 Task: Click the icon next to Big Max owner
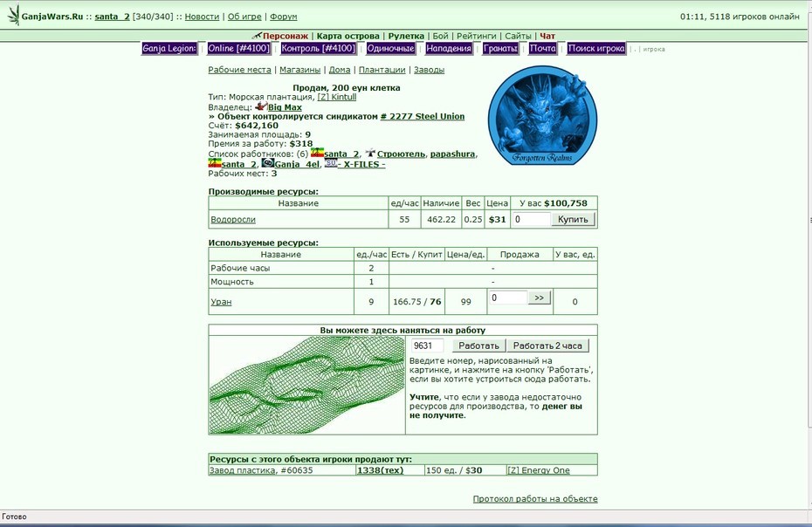[261, 106]
